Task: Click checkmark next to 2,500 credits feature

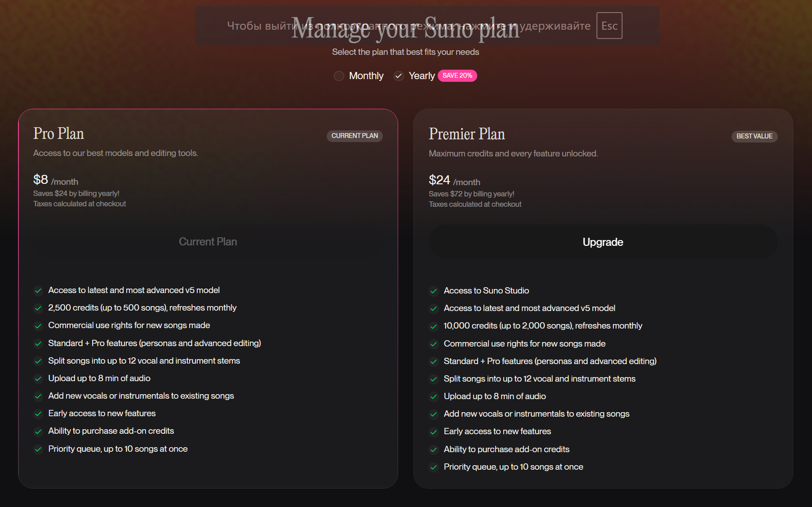Action: 38,308
